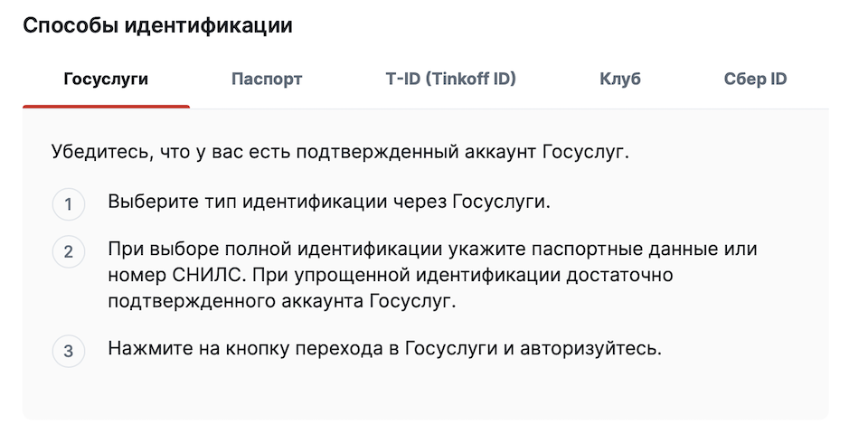This screenshot has height=443, width=868.
Task: Click empty gray area below step three
Action: [425, 393]
